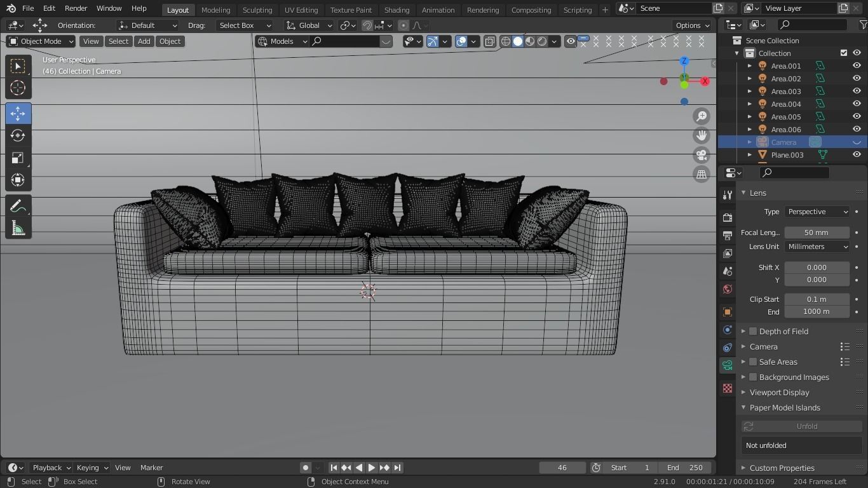Click the viewport zoom magnifier icon

(702, 116)
